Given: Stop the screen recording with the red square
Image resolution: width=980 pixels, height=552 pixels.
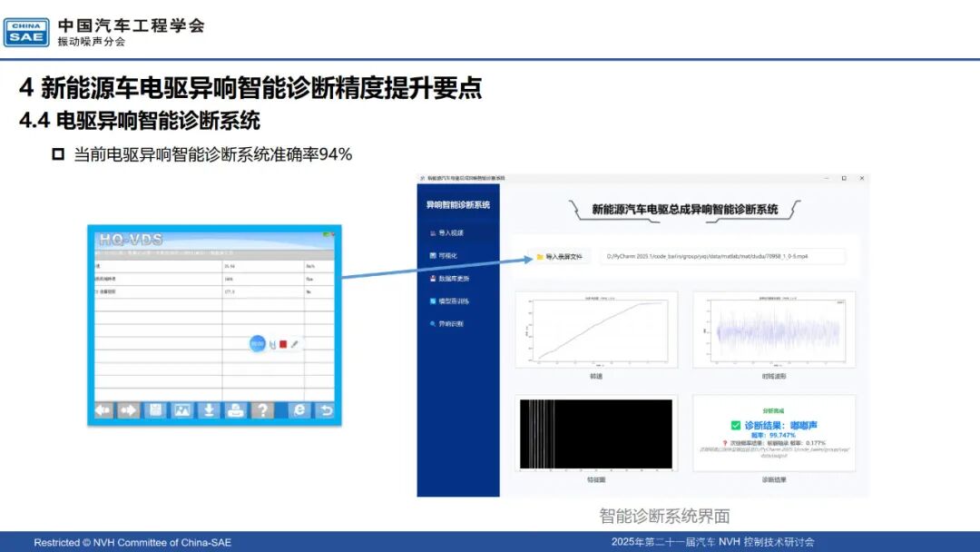Looking at the screenshot, I should [x=283, y=344].
